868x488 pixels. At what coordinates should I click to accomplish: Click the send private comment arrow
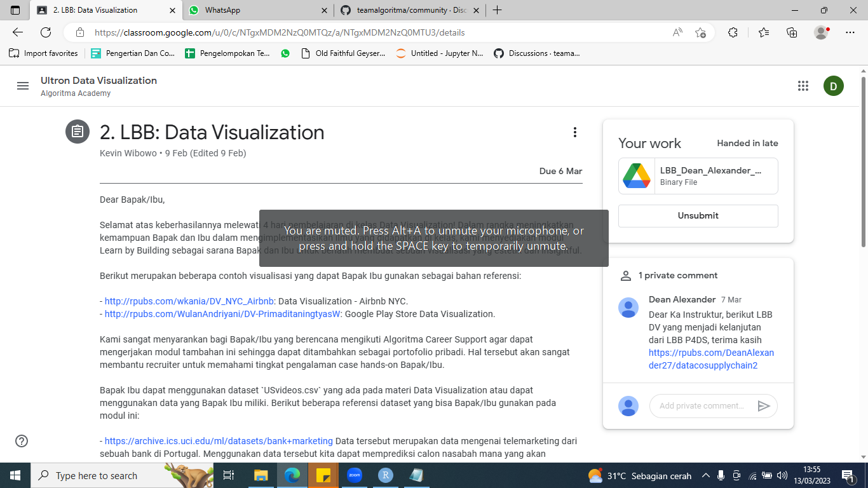point(765,405)
